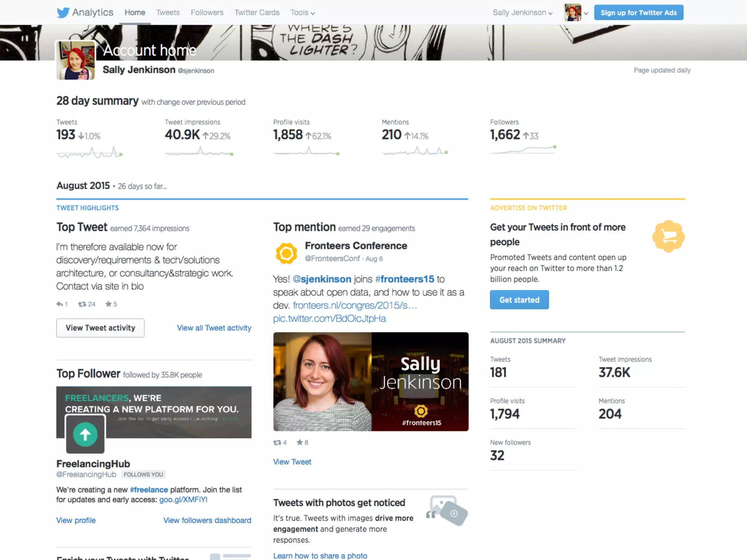Open the Sally Jenkinson account dropdown
This screenshot has height=560, width=747.
(x=522, y=13)
